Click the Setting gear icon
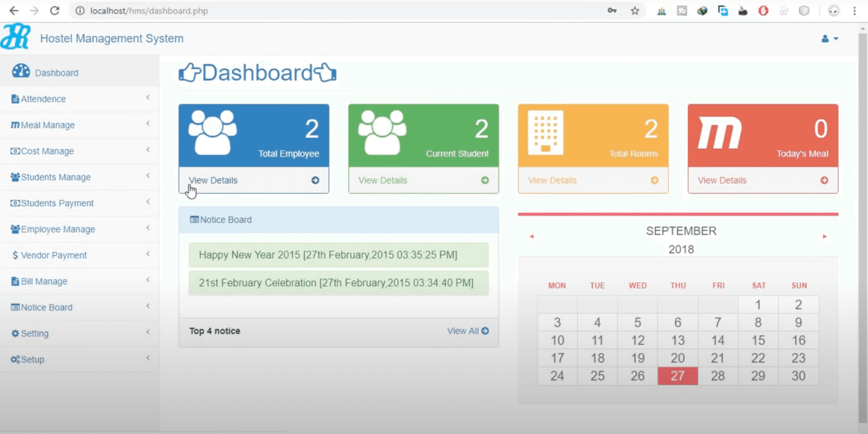868x434 pixels. 15,333
